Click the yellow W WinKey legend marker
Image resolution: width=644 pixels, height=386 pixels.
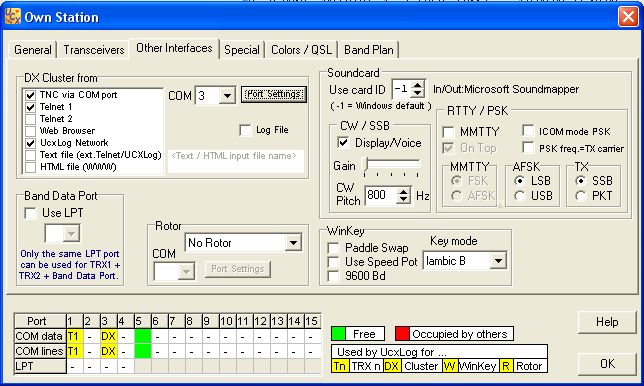click(x=450, y=366)
